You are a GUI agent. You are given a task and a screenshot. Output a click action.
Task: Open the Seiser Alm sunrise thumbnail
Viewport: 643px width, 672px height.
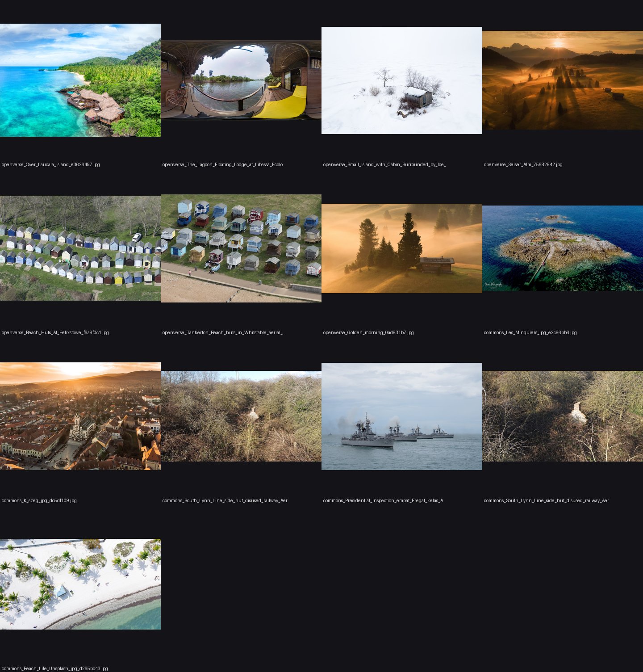pos(563,80)
